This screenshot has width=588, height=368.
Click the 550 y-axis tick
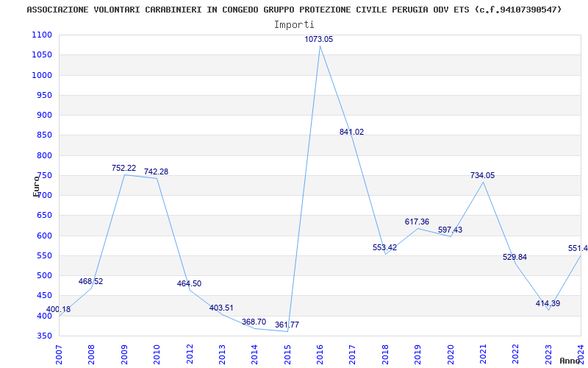(x=44, y=255)
